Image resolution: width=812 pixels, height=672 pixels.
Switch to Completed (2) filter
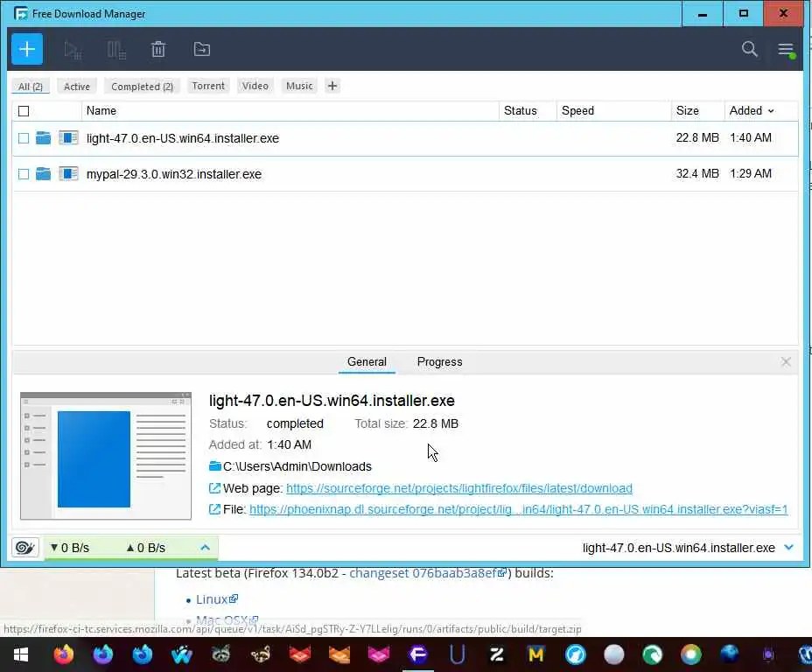[x=142, y=87]
